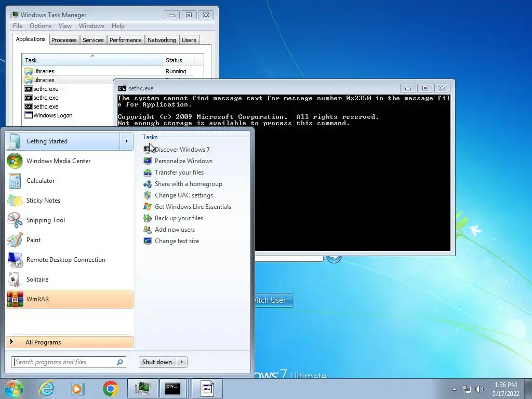
Task: Click the network tray icon
Action: [x=467, y=389]
